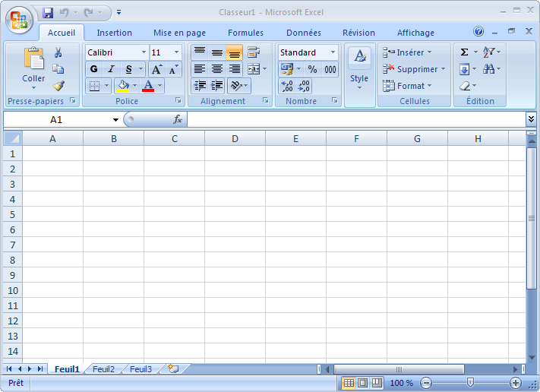Open the Police dialog launcher

click(x=178, y=100)
